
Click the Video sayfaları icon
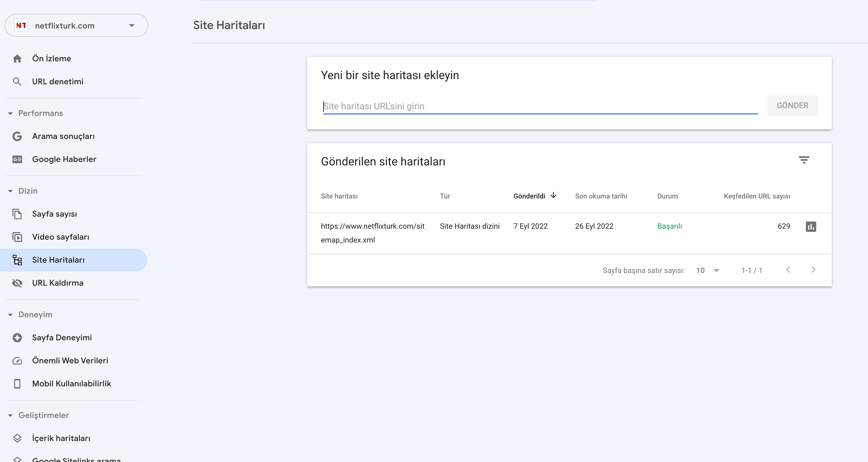[x=17, y=237]
